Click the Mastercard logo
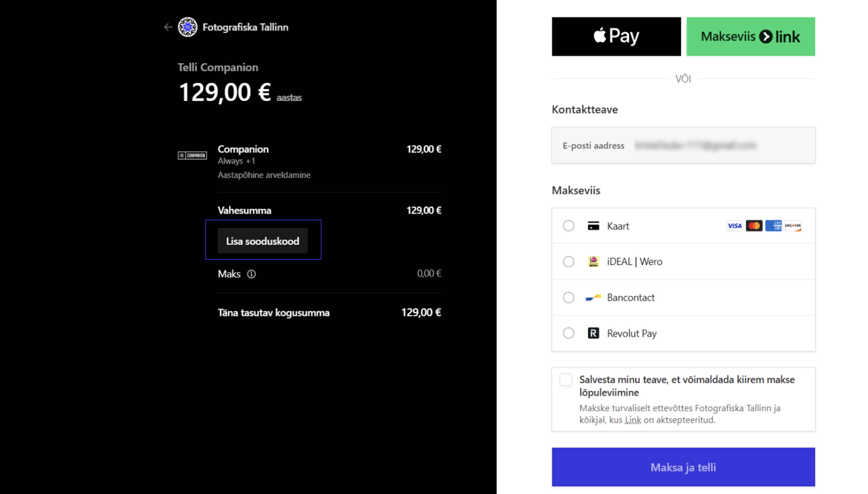868x494 pixels. pyautogui.click(x=754, y=226)
